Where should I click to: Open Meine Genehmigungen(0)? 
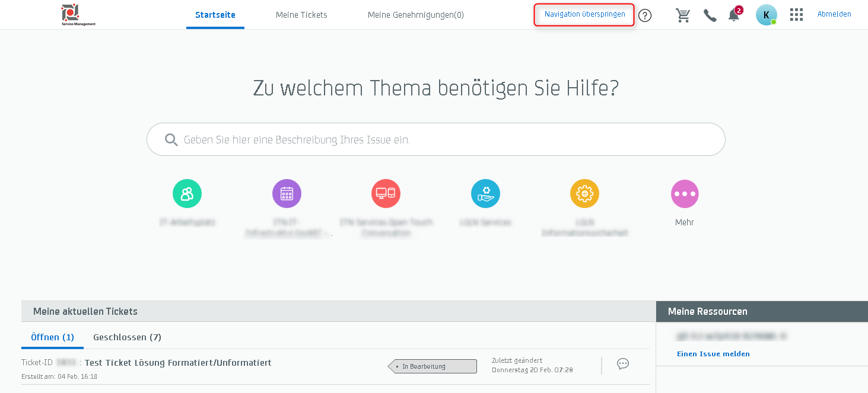(x=415, y=15)
